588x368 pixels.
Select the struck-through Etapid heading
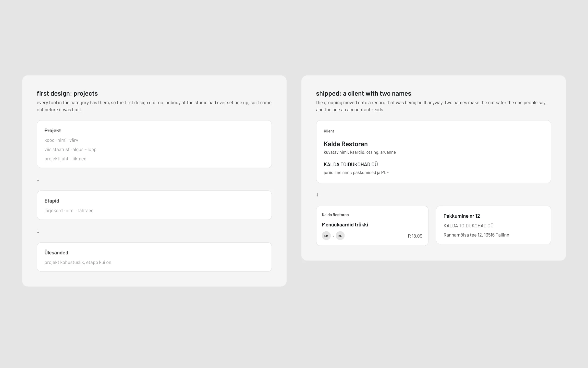(x=52, y=201)
